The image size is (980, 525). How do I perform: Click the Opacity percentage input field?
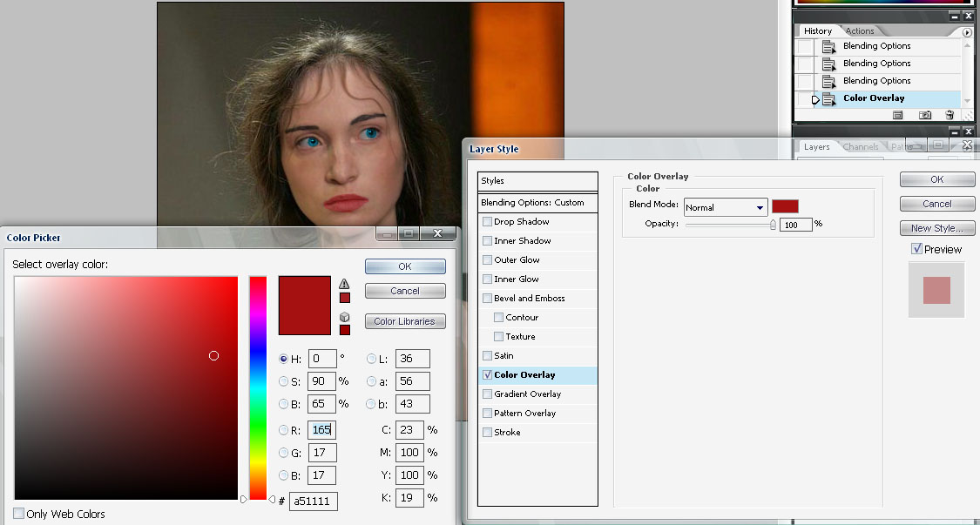(795, 225)
